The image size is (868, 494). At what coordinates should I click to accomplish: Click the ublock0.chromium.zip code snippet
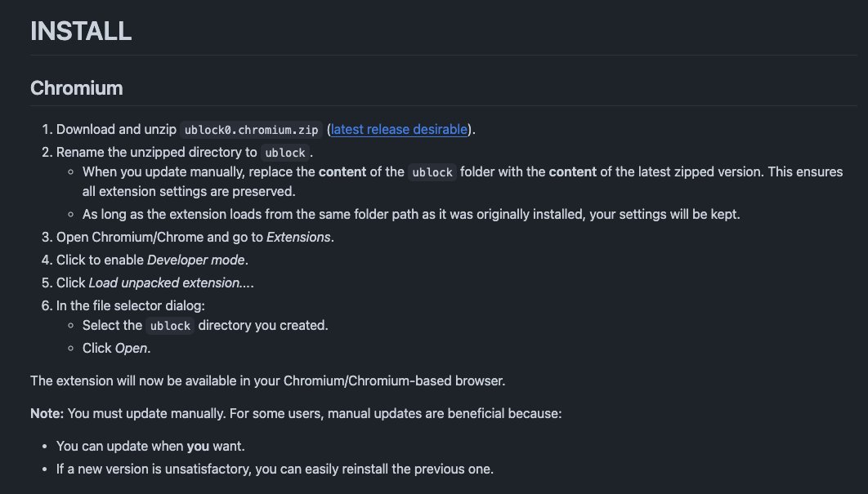[251, 130]
